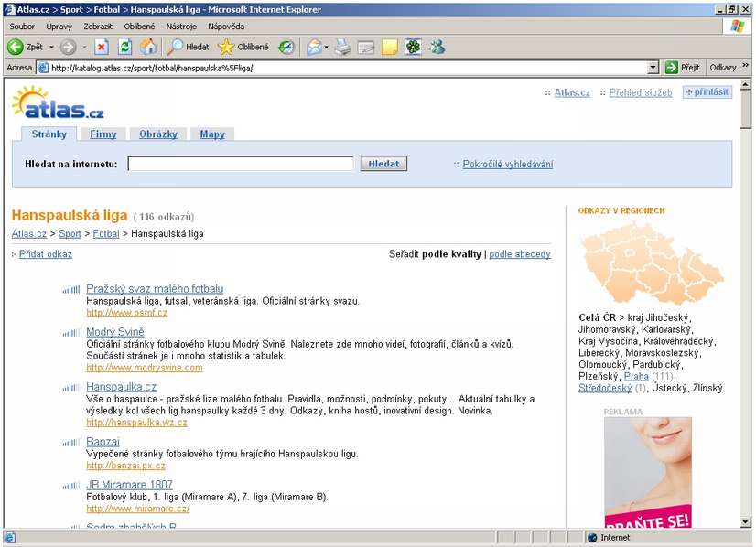Click the '( 116 odkazů)' count text
756x547 pixels.
click(164, 217)
